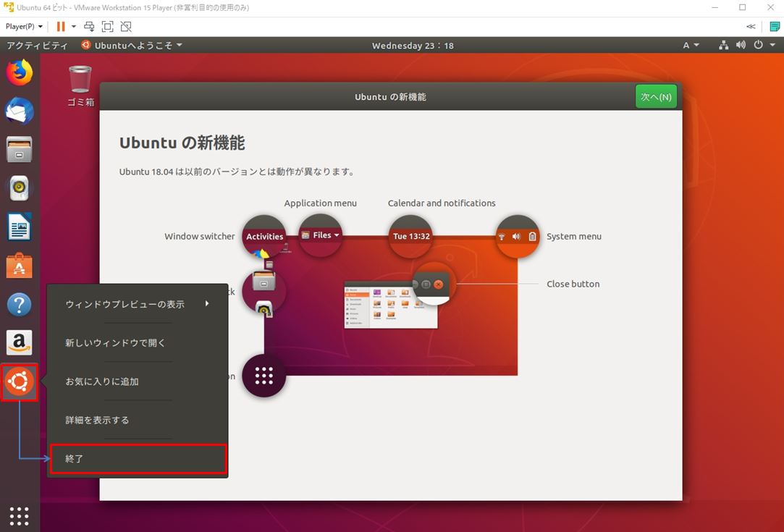Send Ctrl+Alt+Del via VMware toolbar icon

(89, 27)
